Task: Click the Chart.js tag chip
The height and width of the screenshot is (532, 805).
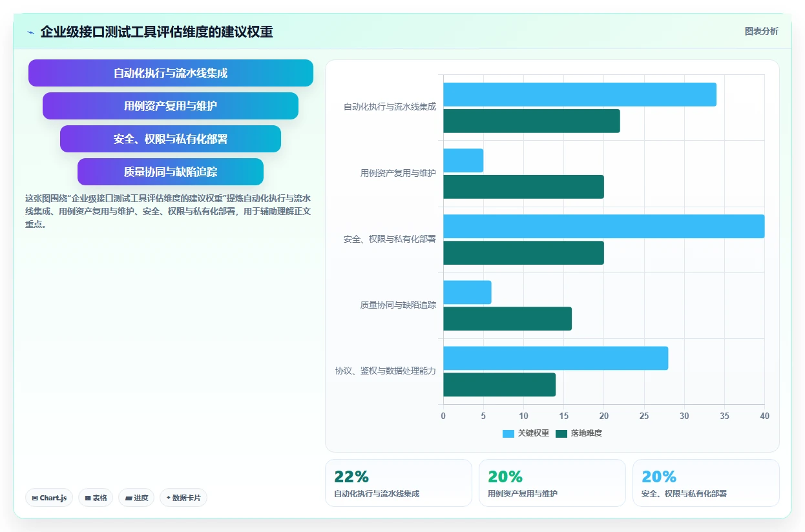Action: [49, 498]
